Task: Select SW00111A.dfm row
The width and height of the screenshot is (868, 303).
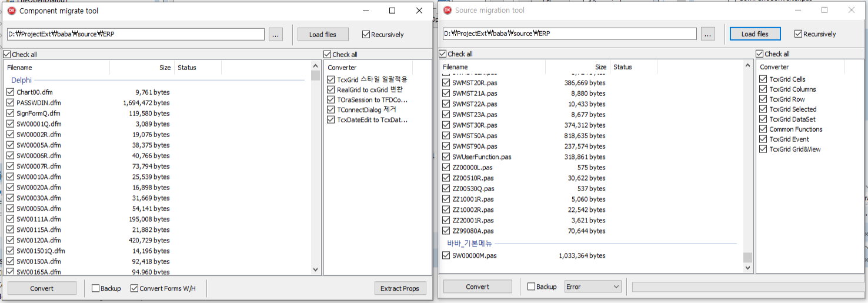Action: pyautogui.click(x=157, y=219)
